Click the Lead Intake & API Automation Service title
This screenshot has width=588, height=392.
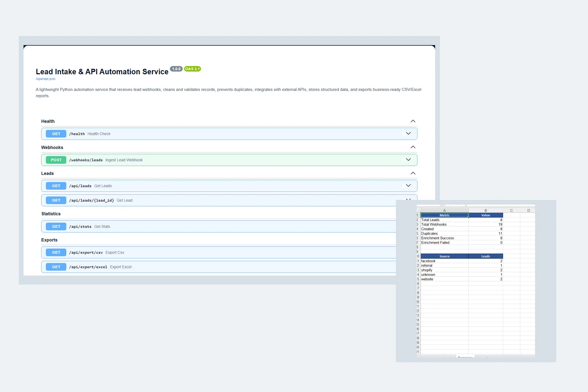tap(102, 72)
